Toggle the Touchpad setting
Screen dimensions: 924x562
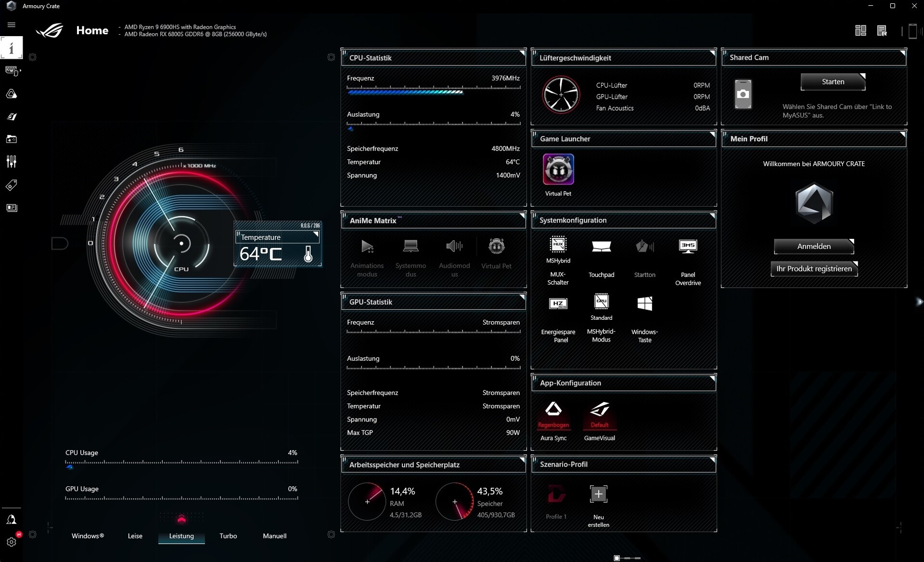click(x=601, y=247)
